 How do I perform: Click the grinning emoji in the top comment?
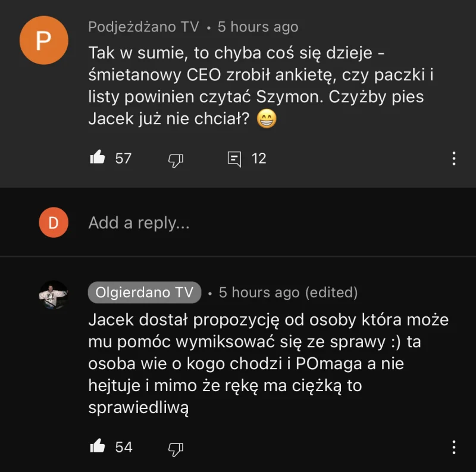point(266,119)
